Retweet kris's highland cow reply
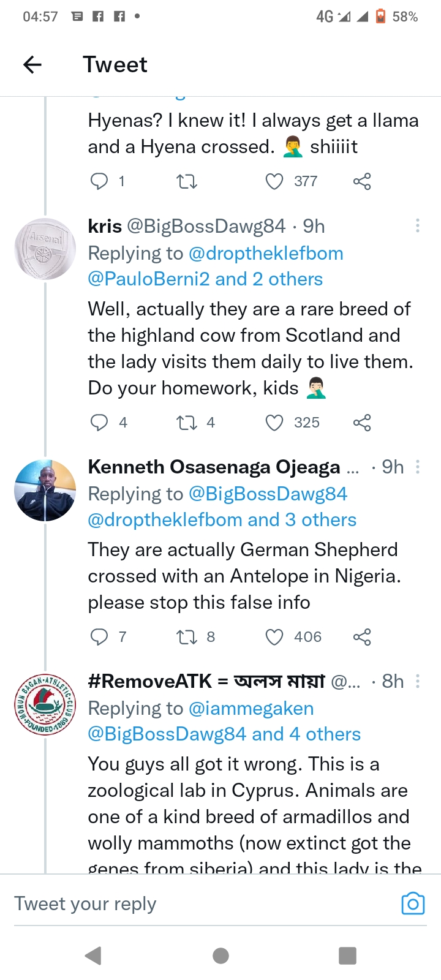The height and width of the screenshot is (980, 441). click(x=186, y=423)
